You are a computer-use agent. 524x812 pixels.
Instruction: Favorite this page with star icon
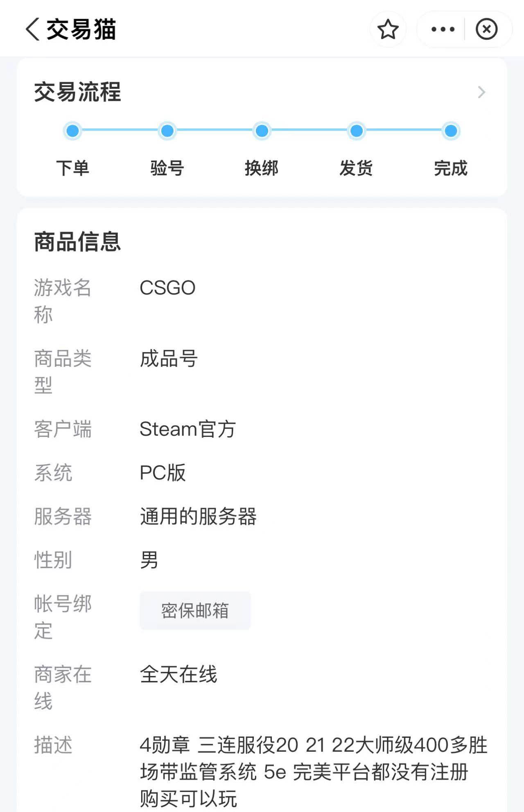[388, 29]
